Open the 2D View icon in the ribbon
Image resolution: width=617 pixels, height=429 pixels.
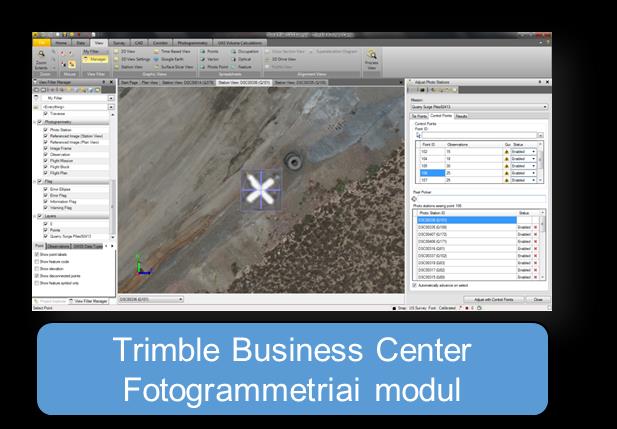click(117, 52)
